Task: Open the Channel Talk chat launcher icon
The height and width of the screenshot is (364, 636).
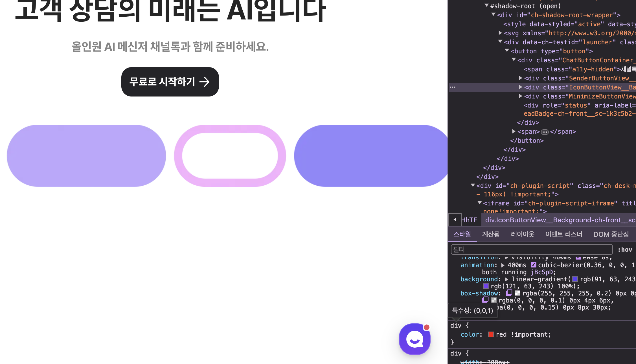Action: pyautogui.click(x=415, y=339)
